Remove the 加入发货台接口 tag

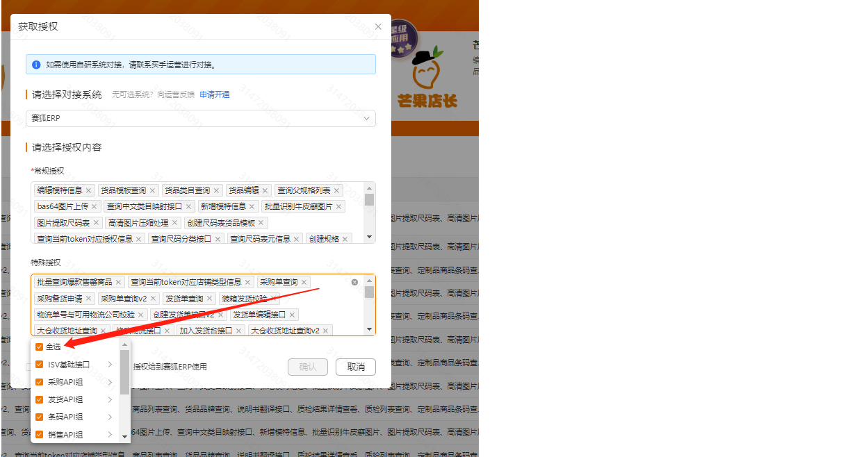click(x=238, y=331)
